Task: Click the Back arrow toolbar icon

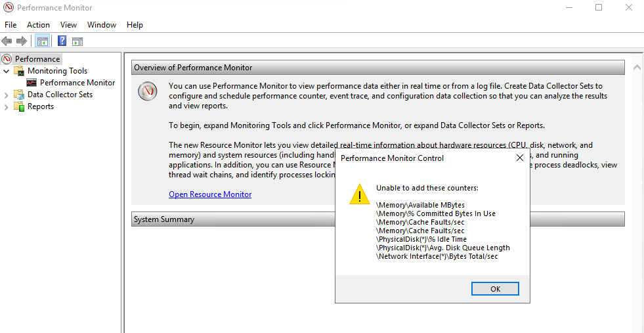Action: pos(7,41)
